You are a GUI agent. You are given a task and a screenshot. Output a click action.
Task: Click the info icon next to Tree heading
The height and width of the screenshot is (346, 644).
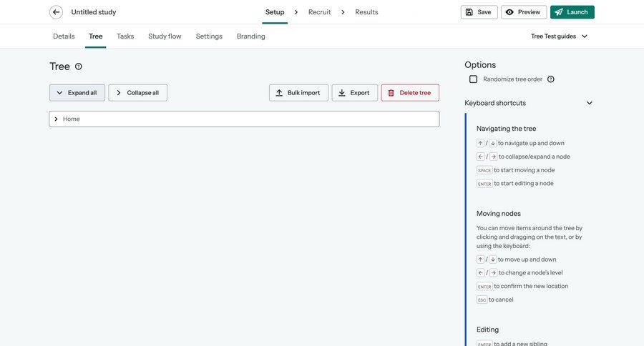point(79,66)
